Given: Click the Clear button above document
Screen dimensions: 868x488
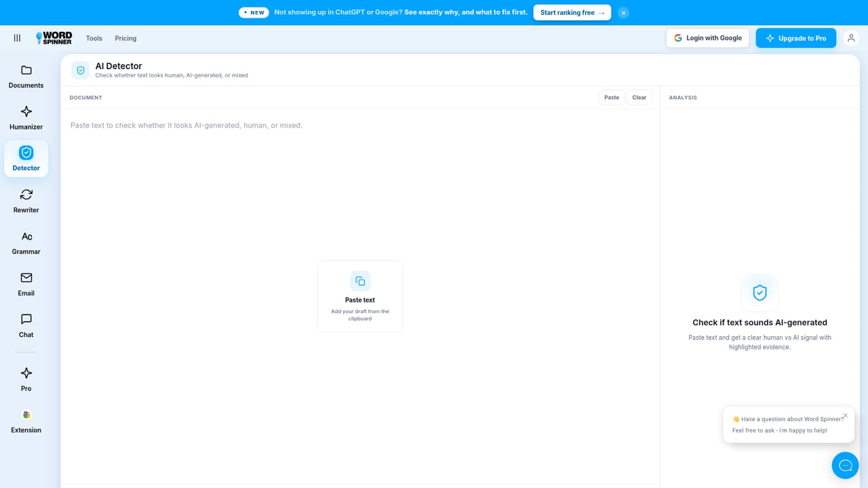Looking at the screenshot, I should pyautogui.click(x=639, y=98).
